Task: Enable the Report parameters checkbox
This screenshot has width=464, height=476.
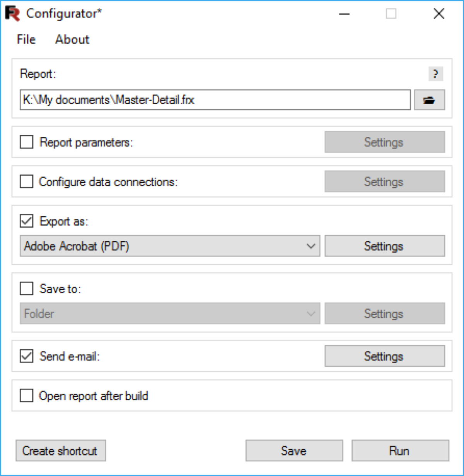Action: (27, 142)
